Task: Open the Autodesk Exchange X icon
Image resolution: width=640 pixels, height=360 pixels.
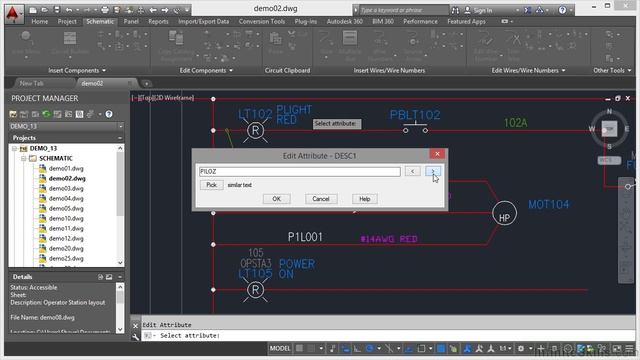Action: (527, 10)
